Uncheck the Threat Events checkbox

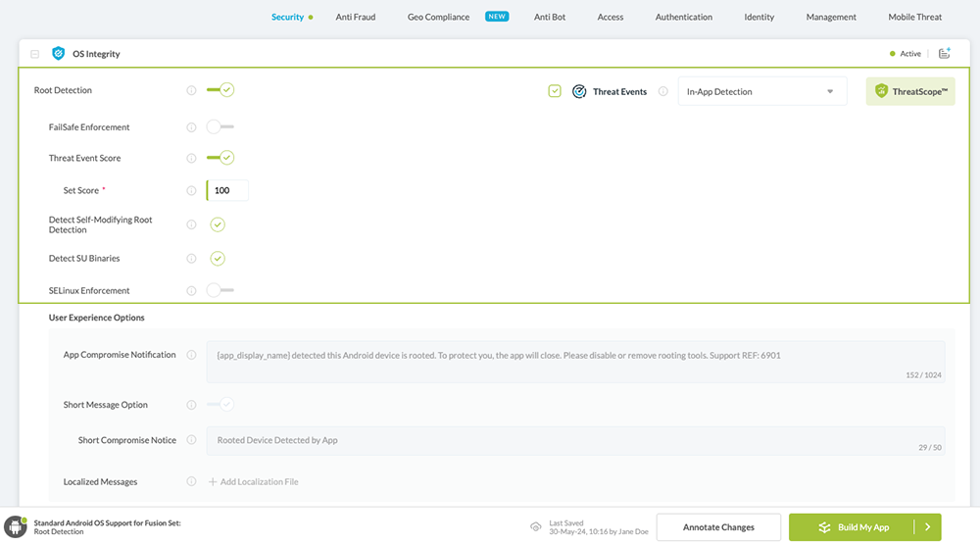coord(555,91)
